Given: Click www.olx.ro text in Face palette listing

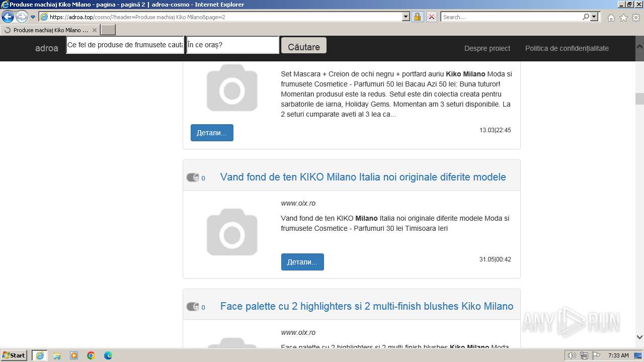Looking at the screenshot, I should tap(298, 332).
